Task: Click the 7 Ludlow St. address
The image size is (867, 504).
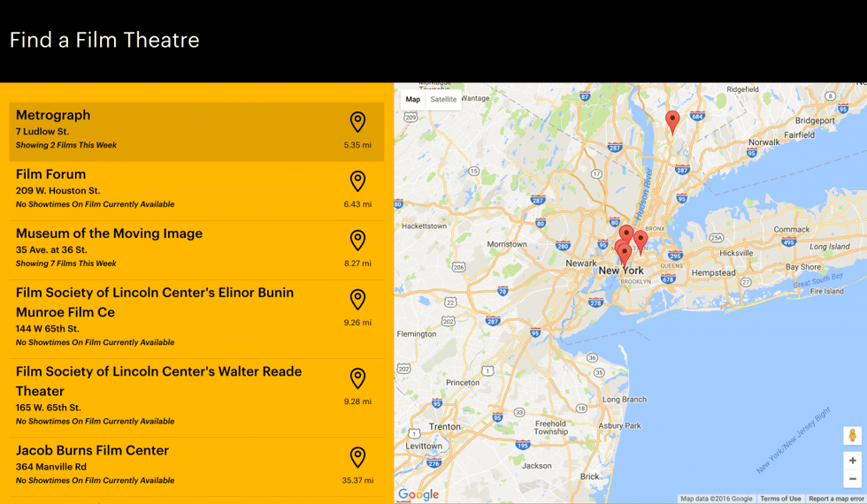Action: click(42, 132)
